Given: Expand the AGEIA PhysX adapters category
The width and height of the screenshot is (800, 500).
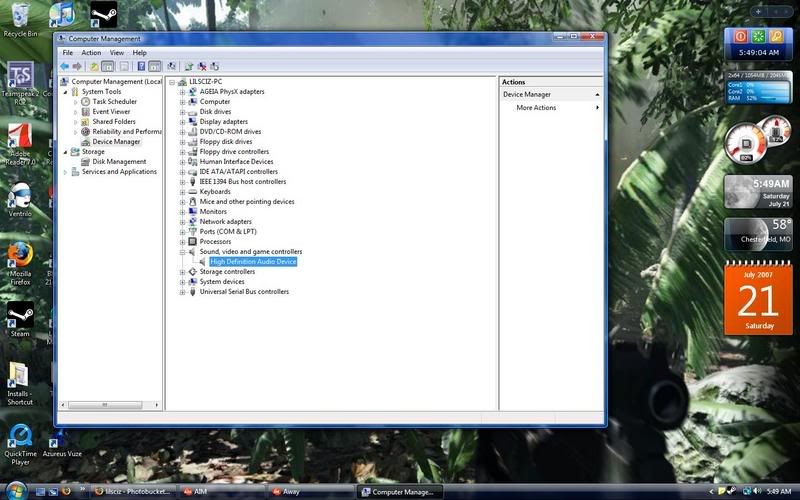Looking at the screenshot, I should pos(182,92).
